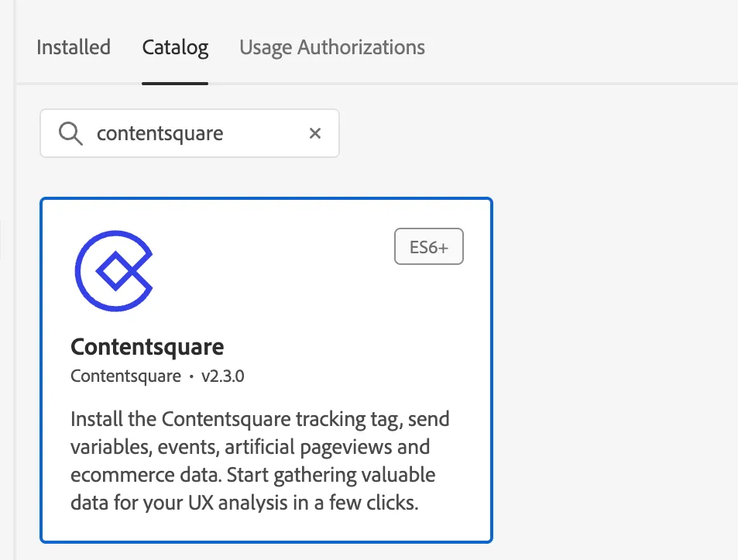Click the ES6+ badge

point(429,246)
